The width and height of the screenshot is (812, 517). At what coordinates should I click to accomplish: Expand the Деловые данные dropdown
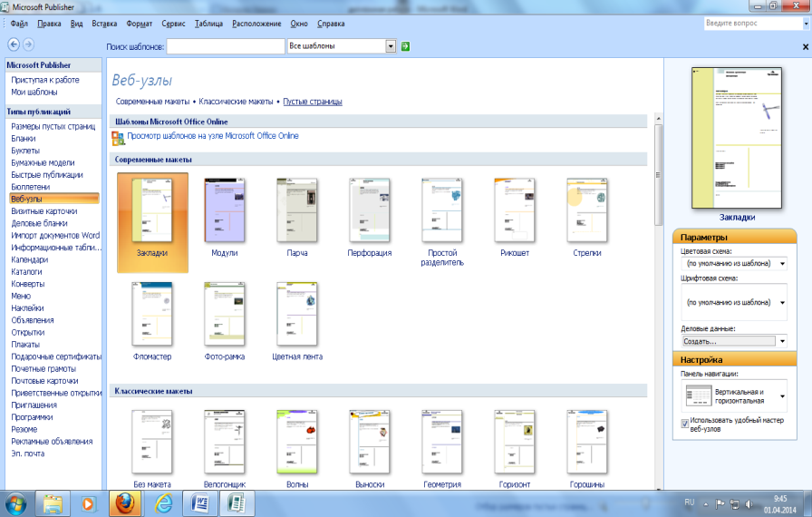coord(782,341)
